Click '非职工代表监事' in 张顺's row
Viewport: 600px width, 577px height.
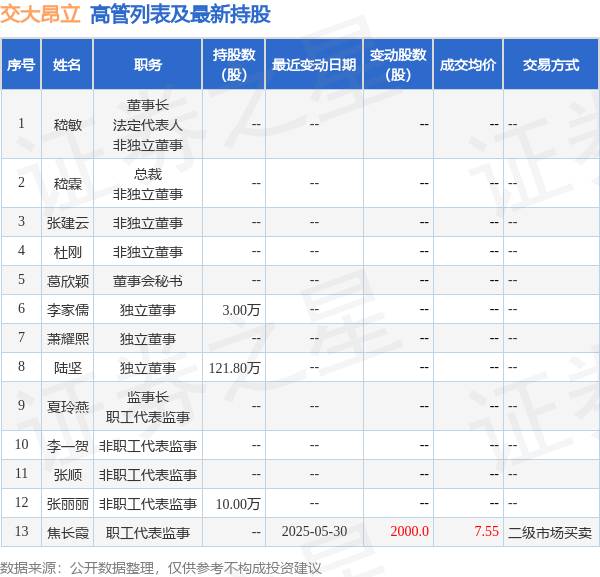tap(148, 475)
